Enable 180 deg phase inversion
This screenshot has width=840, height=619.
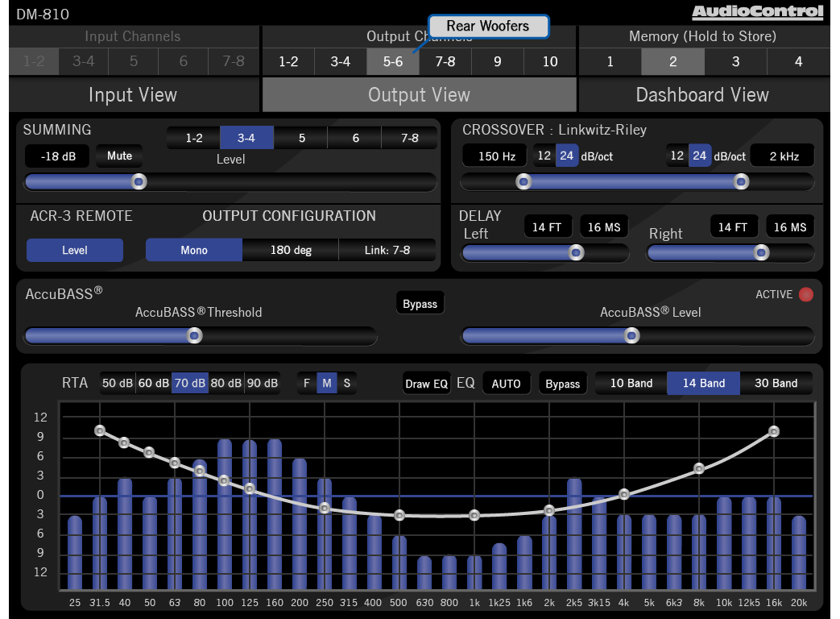point(291,251)
